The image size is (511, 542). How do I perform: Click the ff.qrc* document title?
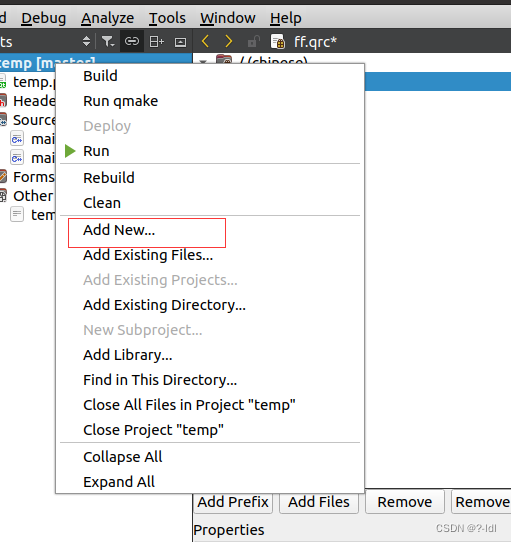click(x=315, y=42)
